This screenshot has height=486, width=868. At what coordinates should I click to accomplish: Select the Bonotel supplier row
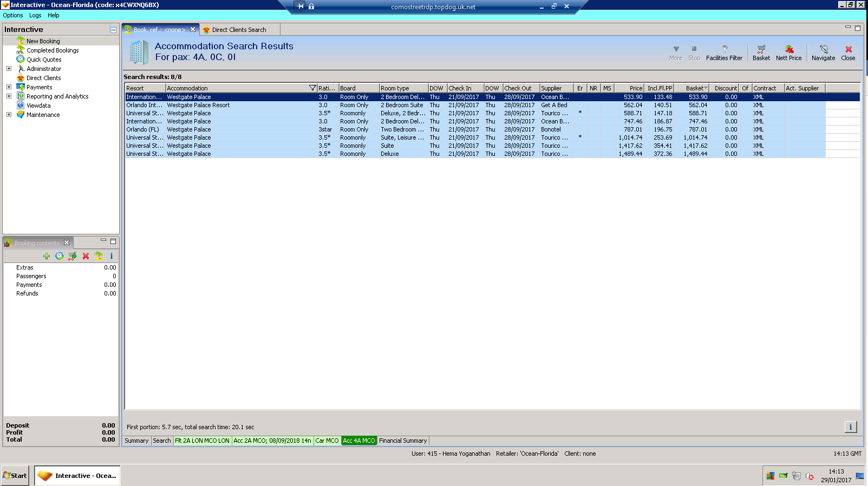475,129
